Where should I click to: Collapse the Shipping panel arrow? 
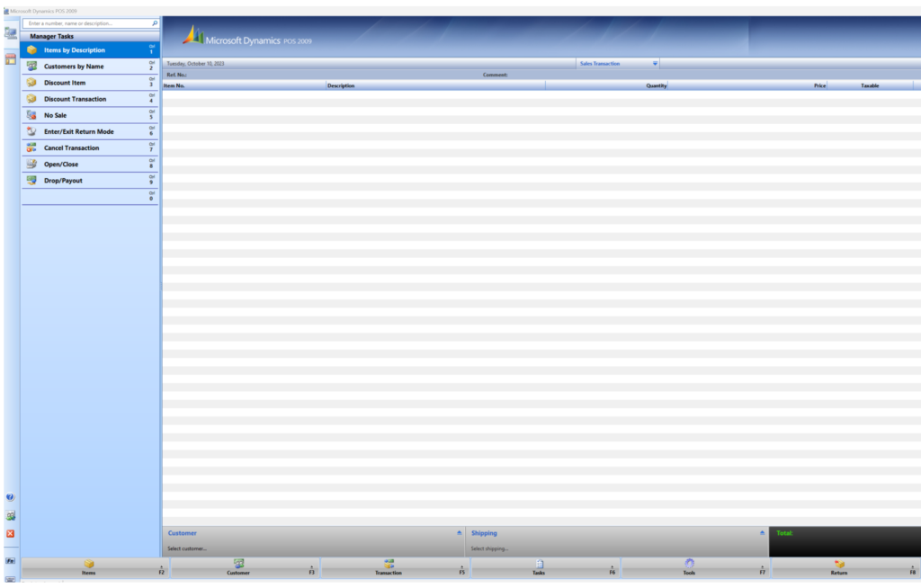point(763,533)
